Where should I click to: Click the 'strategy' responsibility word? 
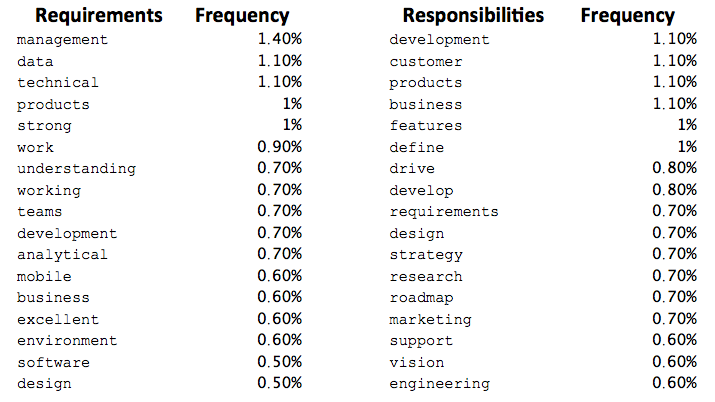(426, 255)
